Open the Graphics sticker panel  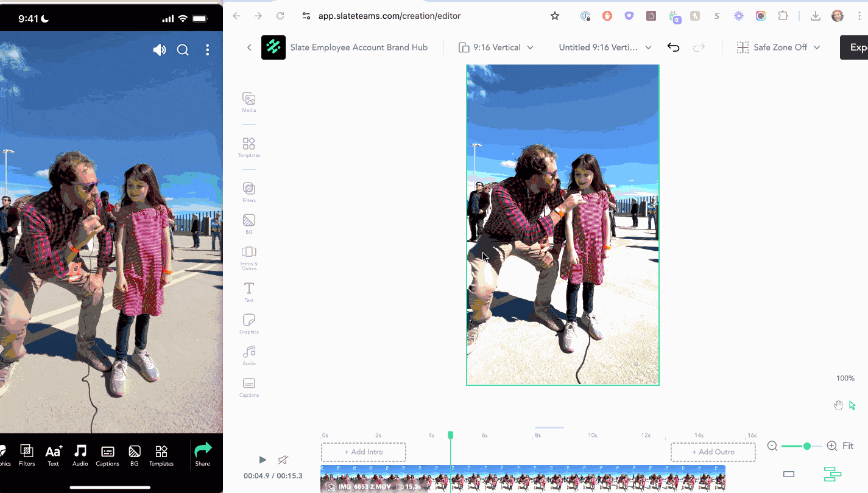(249, 323)
